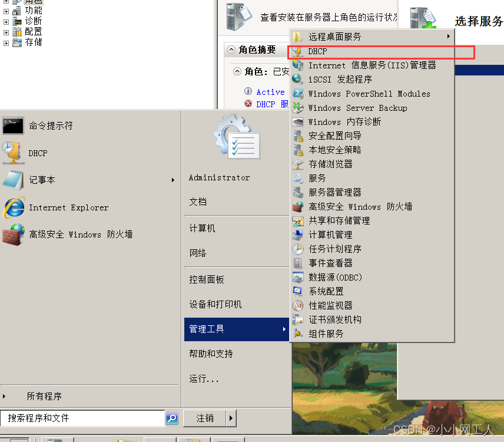Open 存储浏览器 icon
The image size is (504, 442).
(298, 164)
